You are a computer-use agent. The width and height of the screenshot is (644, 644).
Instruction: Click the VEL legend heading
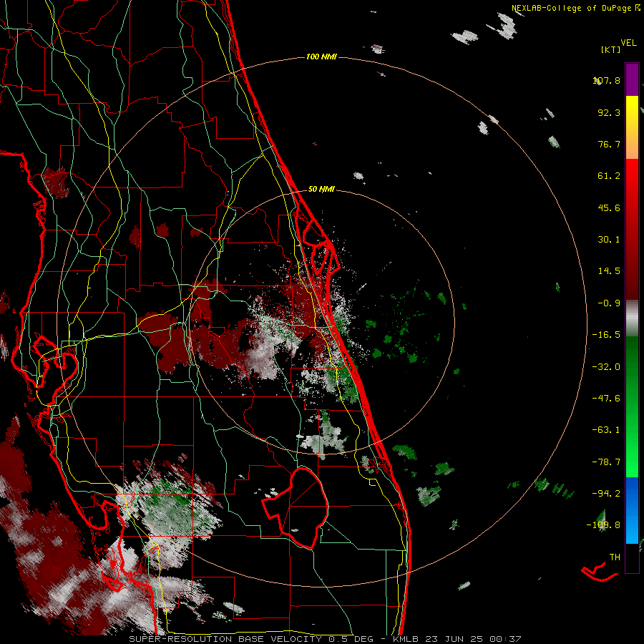628,43
